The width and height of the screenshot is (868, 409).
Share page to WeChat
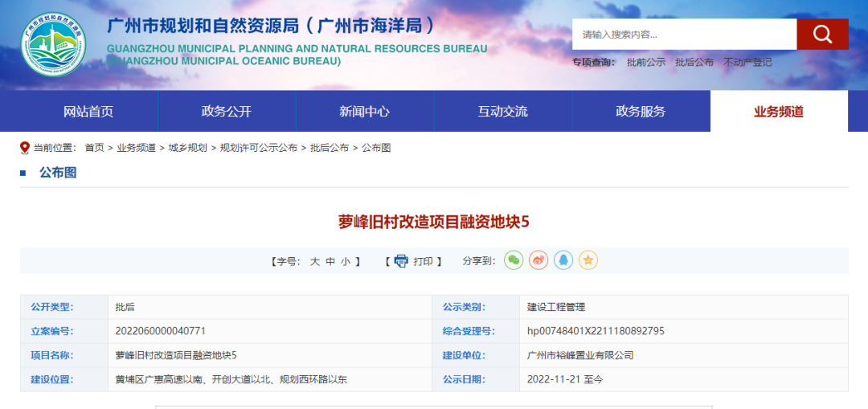514,260
